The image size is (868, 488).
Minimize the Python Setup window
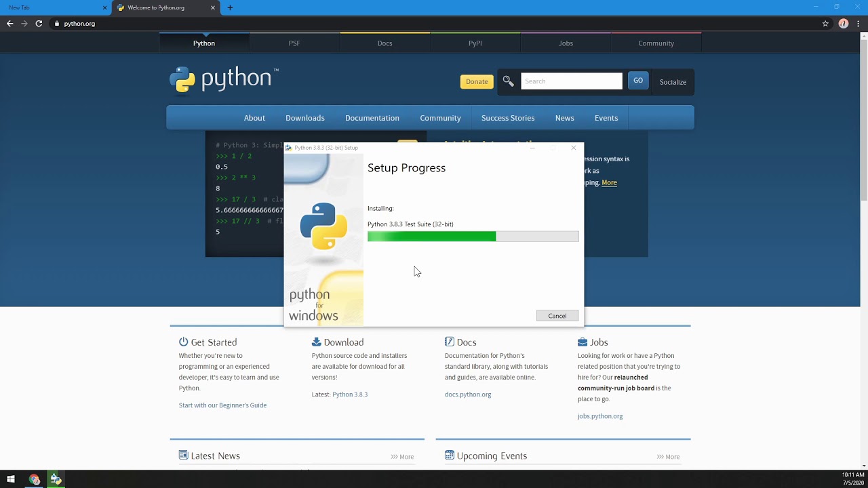[x=532, y=148]
